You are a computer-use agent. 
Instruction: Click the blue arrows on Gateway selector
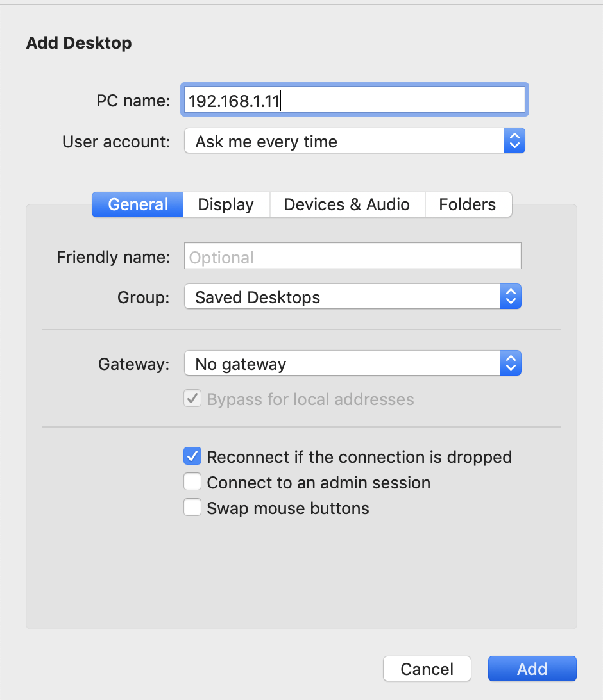click(x=511, y=364)
